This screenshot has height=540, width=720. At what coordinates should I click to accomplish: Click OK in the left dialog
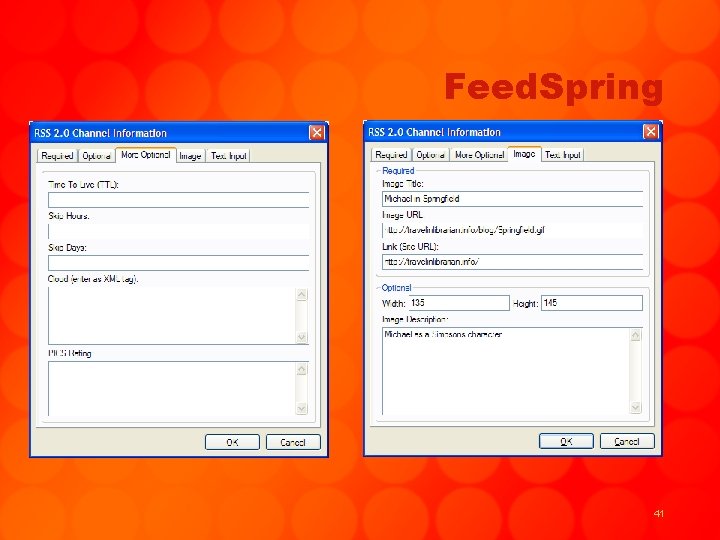pyautogui.click(x=232, y=442)
